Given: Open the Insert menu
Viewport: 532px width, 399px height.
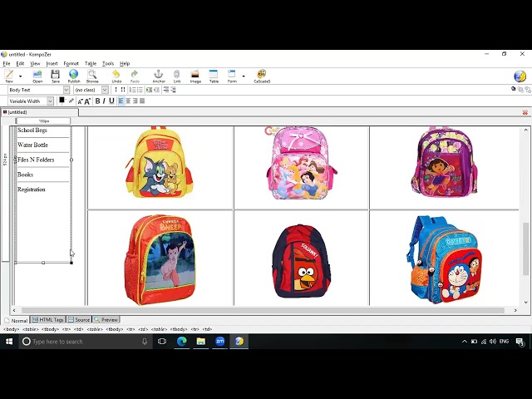Looking at the screenshot, I should (52, 63).
